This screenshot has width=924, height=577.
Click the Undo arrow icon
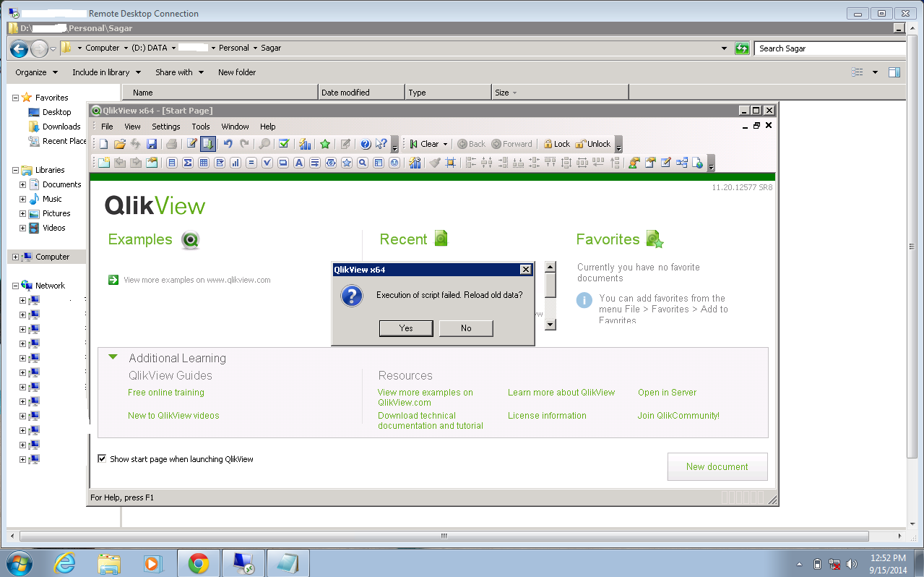[x=228, y=144]
